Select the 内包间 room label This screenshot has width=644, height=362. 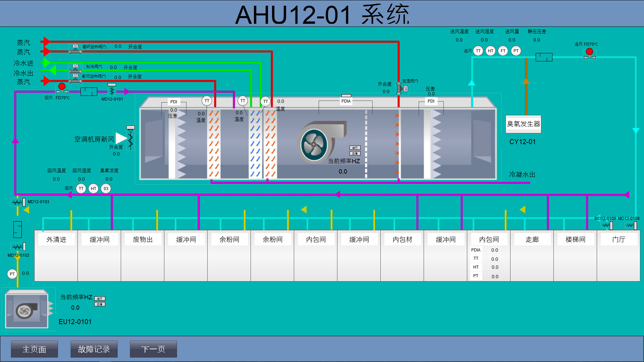(316, 239)
